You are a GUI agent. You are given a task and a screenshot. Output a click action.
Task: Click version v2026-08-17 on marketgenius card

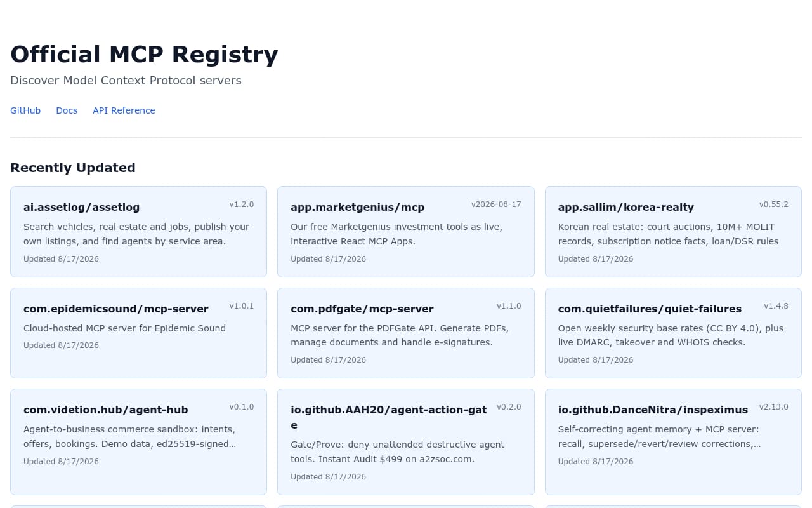click(496, 204)
